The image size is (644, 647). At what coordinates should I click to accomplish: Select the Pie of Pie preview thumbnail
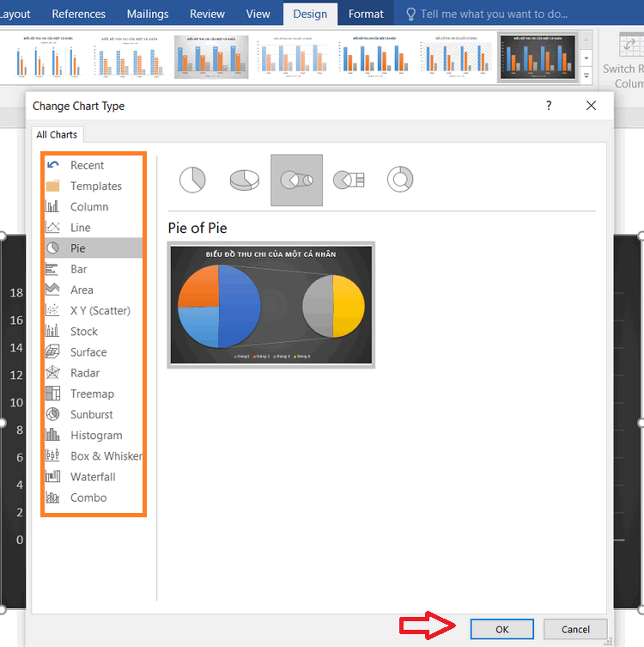[x=271, y=305]
